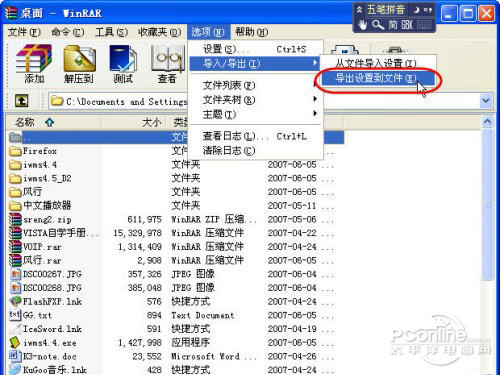Select the 风行.rar archive icon
Image resolution: width=500 pixels, height=375 pixels.
coord(15,260)
